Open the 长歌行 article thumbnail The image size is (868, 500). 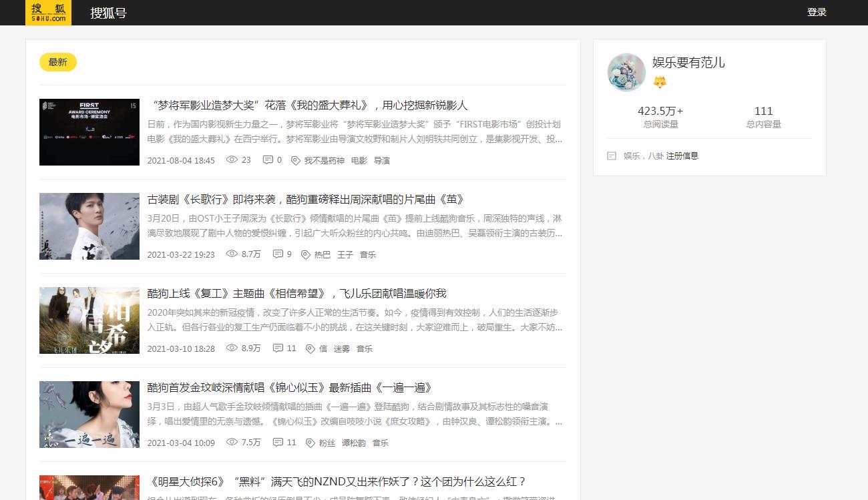pos(89,226)
